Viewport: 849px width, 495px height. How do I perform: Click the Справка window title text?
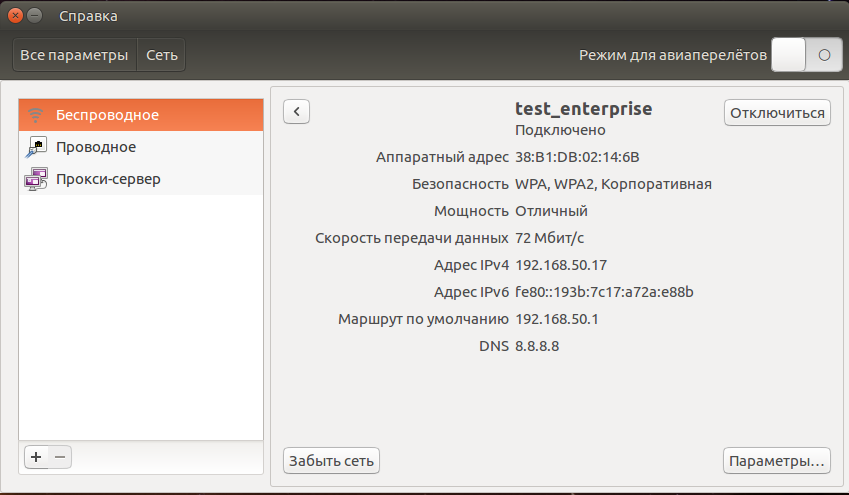point(88,16)
